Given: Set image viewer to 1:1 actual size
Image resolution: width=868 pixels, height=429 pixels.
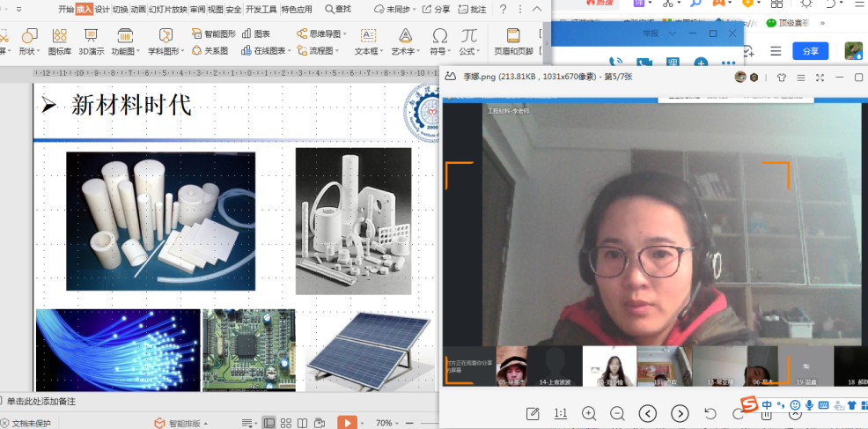Looking at the screenshot, I should pyautogui.click(x=560, y=413).
